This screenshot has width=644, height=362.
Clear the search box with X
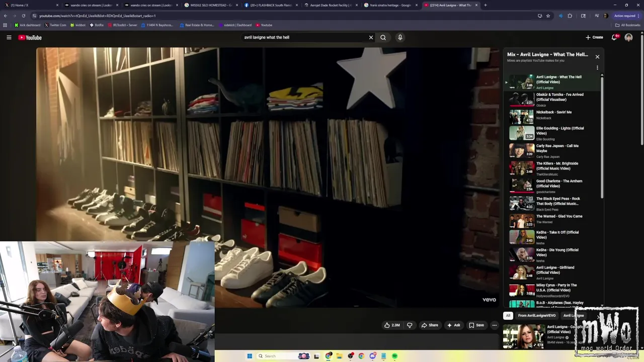(x=371, y=37)
